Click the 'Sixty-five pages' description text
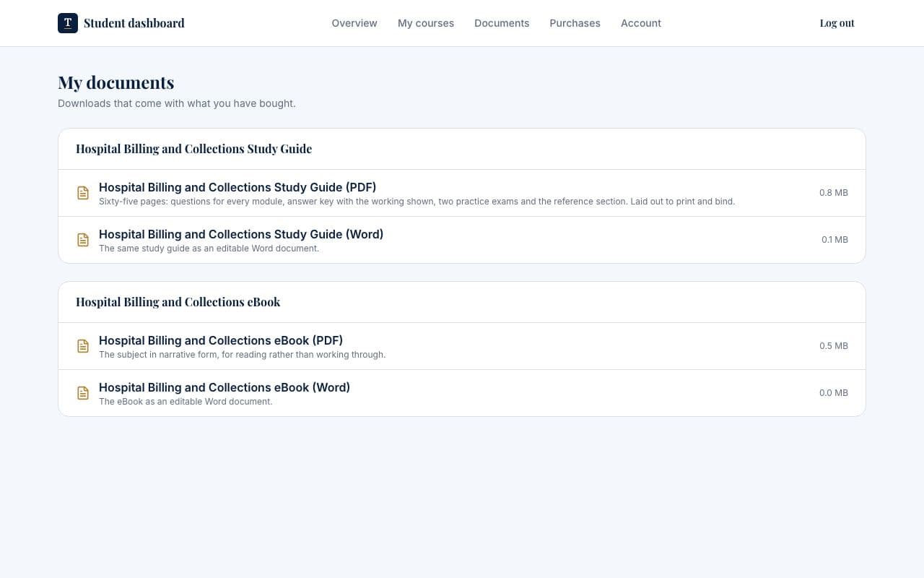 pos(417,202)
